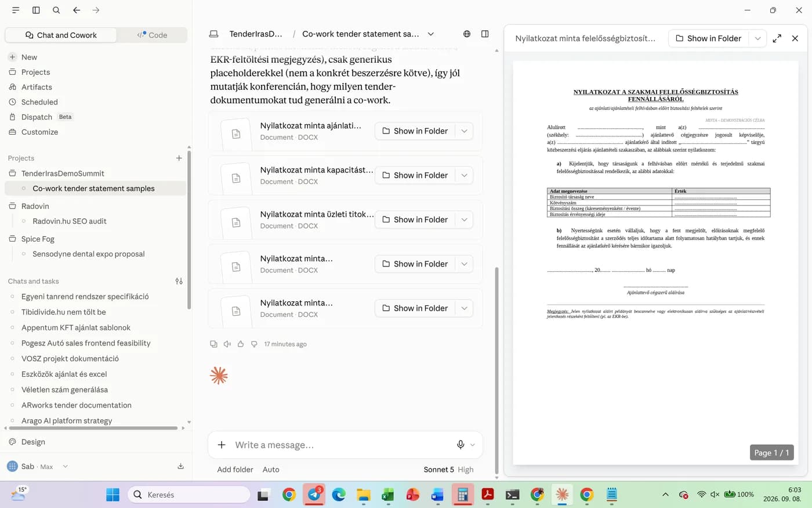Click the thumbs up feedback icon
Screen dimensions: 812x508
(241, 344)
